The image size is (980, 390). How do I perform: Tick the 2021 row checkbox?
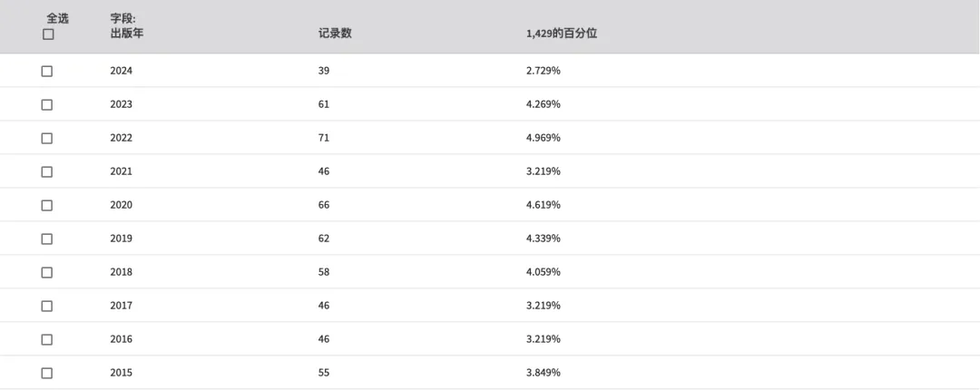(x=47, y=172)
